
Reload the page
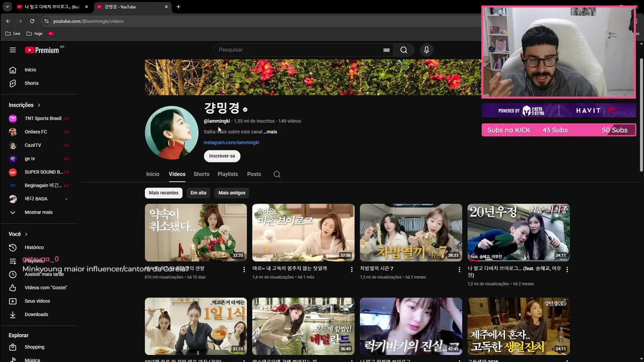pyautogui.click(x=32, y=21)
